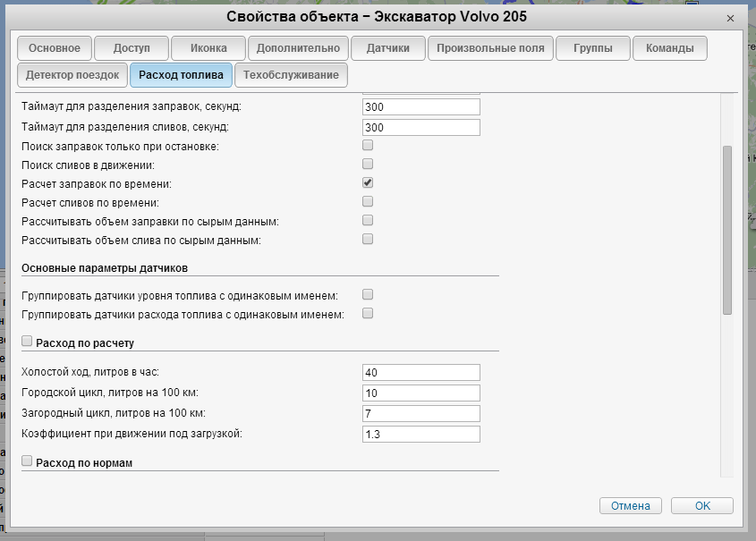Go to the Иконка tab
756x541 pixels.
tap(208, 48)
